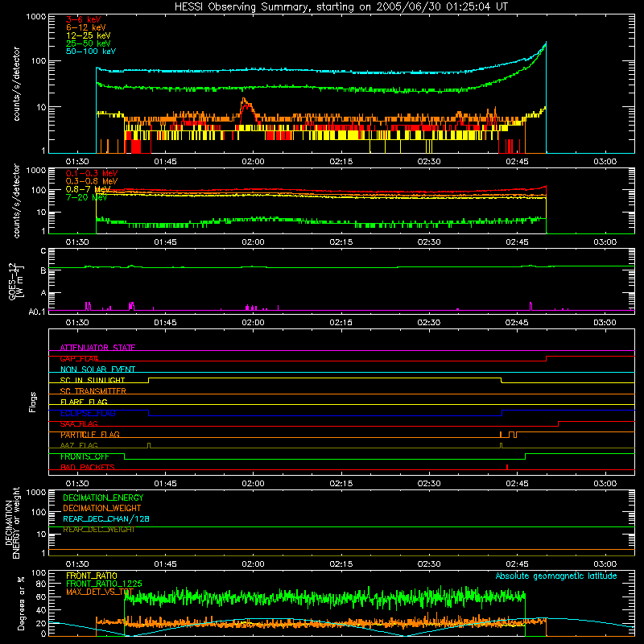The width and height of the screenshot is (644, 644).
Task: Pick the ATTENUATOR_STATE flag label
Action: click(97, 348)
